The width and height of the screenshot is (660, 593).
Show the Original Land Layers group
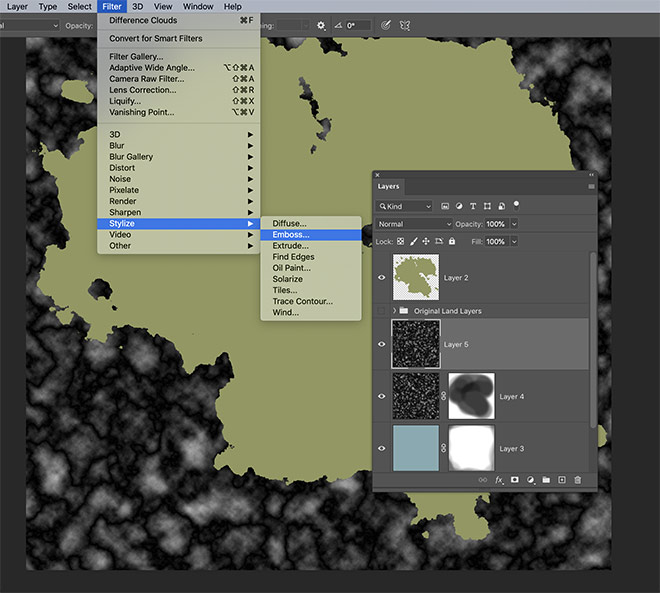click(382, 311)
